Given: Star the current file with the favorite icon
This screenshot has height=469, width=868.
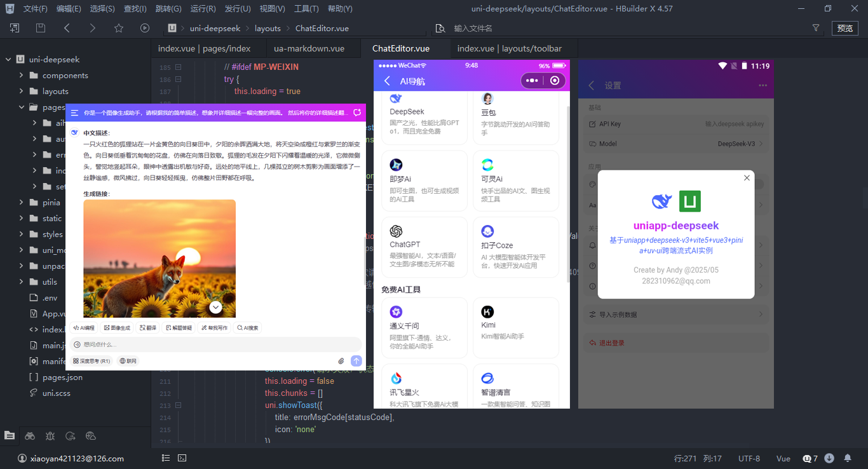Looking at the screenshot, I should tap(119, 28).
